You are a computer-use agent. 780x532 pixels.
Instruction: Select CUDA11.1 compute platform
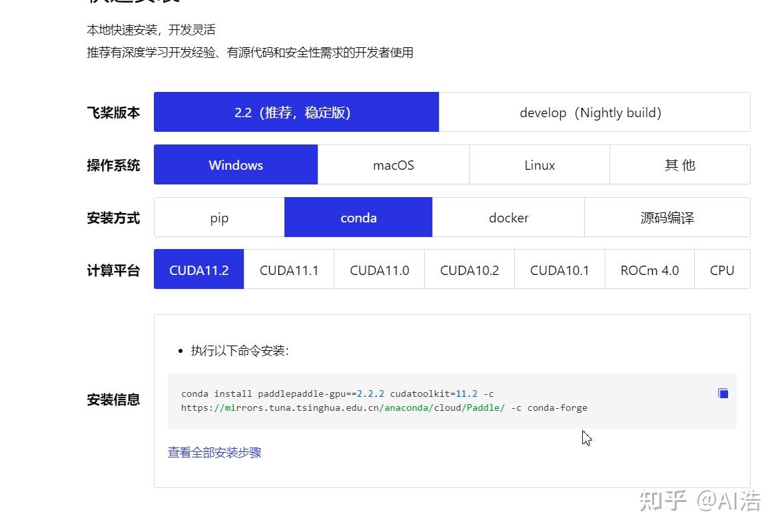[x=288, y=269]
